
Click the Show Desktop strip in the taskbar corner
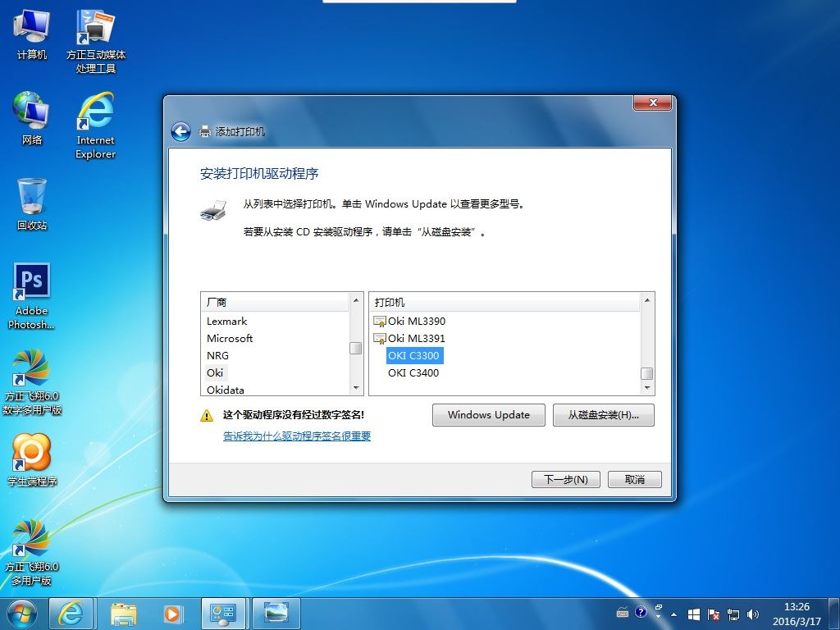tap(835, 614)
